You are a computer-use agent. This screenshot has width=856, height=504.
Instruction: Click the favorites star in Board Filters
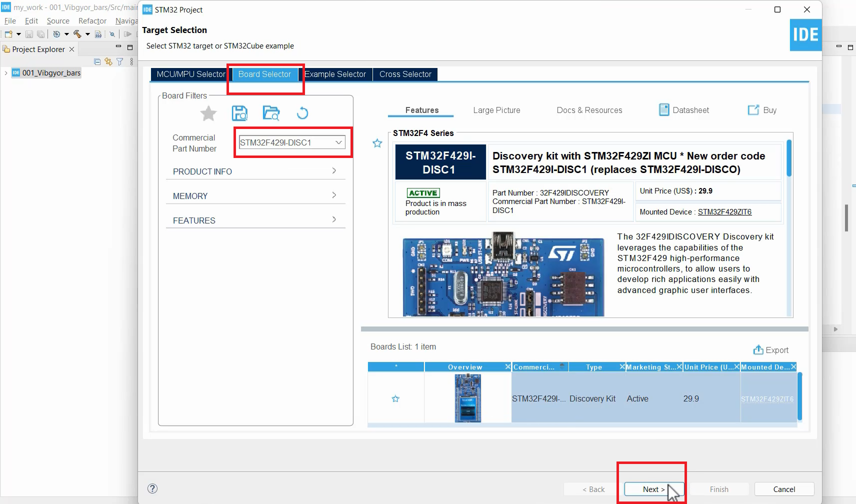click(x=208, y=113)
